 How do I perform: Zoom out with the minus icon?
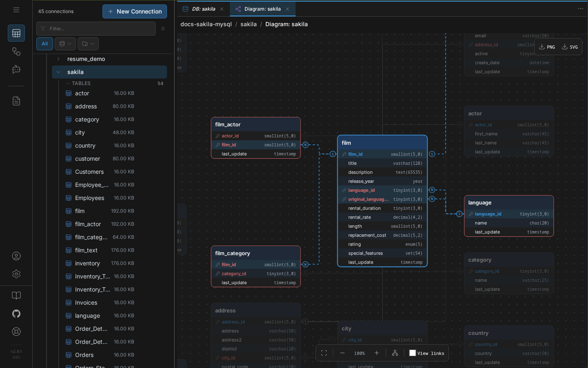coord(343,353)
